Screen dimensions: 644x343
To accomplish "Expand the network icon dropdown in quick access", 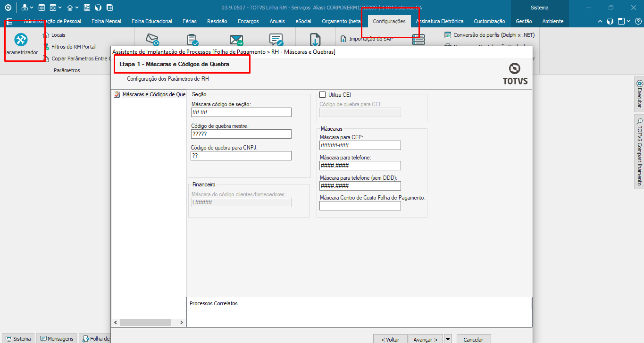I will click(x=32, y=8).
